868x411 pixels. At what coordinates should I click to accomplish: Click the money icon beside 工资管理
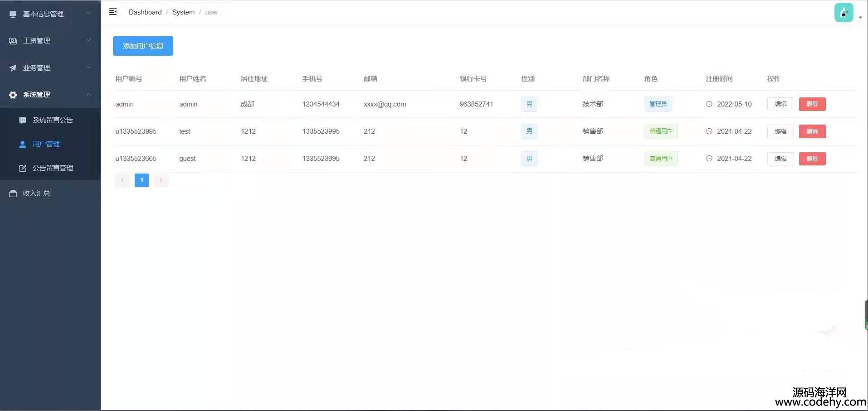pyautogui.click(x=13, y=41)
